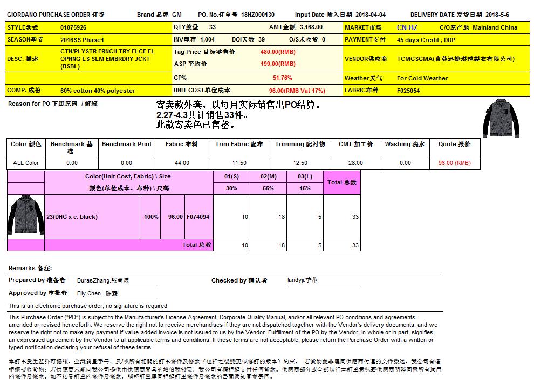Click the blue CN-HZ market value
Image resolution: width=534 pixels, height=392 pixels.
coord(407,27)
